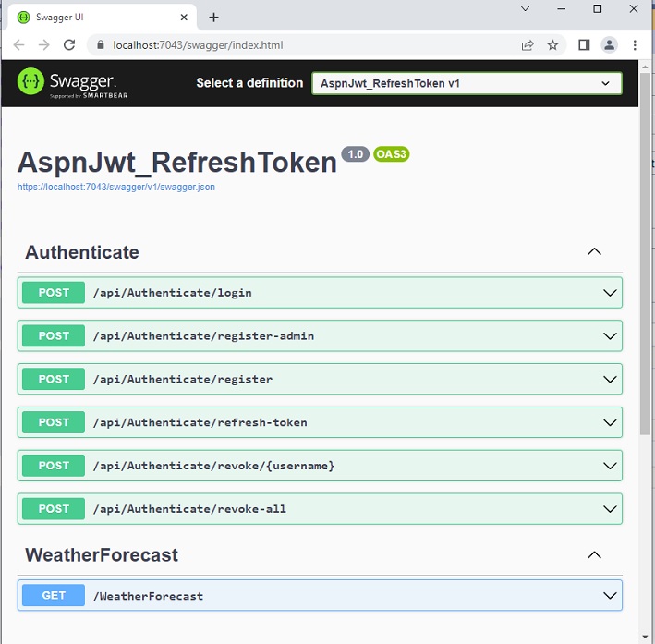This screenshot has height=644, width=655.
Task: Expand POST /api/Authenticate/refresh-token endpoint
Action: [320, 422]
